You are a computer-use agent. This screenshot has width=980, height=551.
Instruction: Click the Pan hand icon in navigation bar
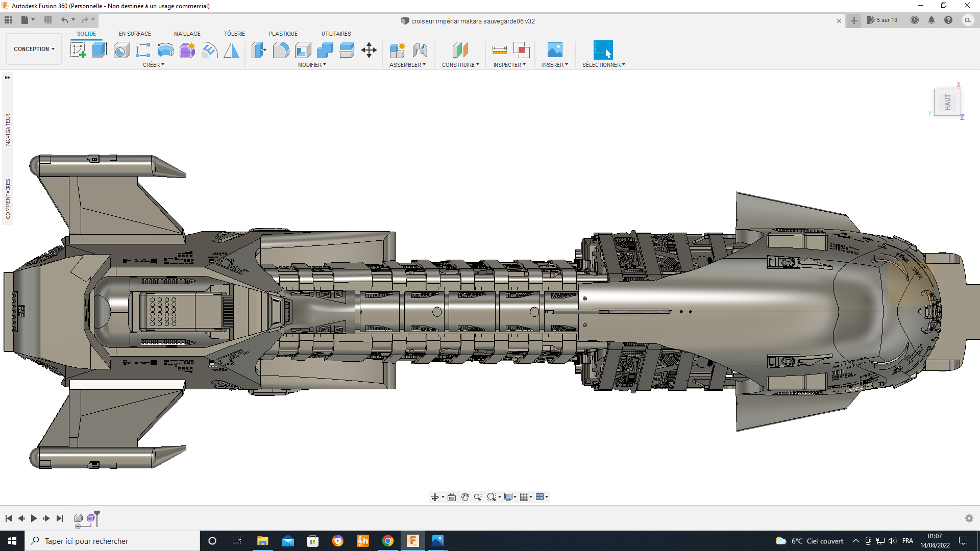(464, 497)
